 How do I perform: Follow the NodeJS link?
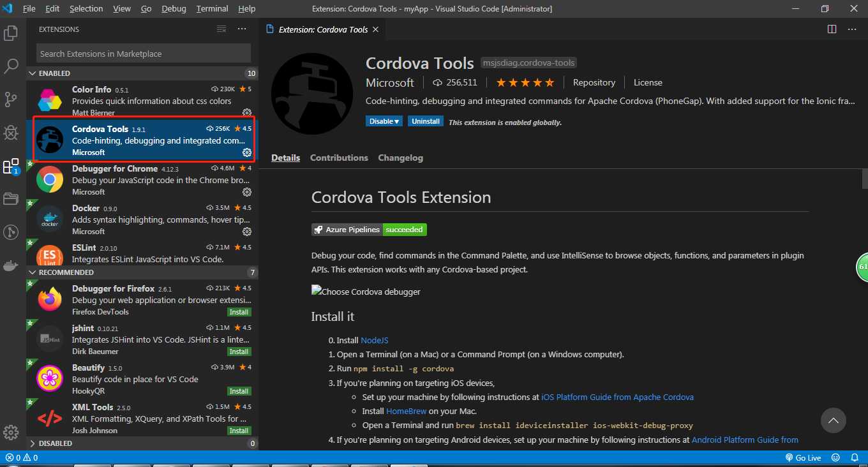click(375, 341)
